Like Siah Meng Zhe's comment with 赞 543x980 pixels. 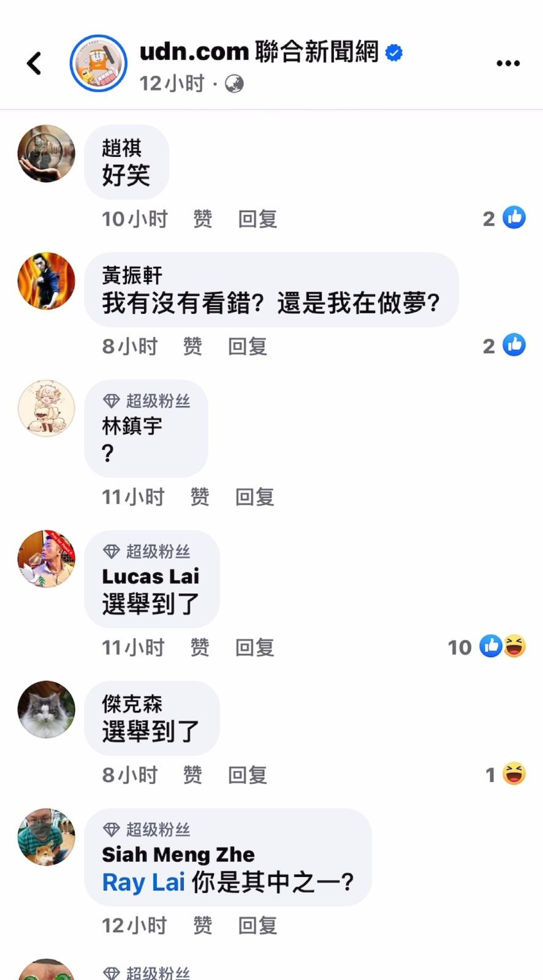[x=202, y=925]
